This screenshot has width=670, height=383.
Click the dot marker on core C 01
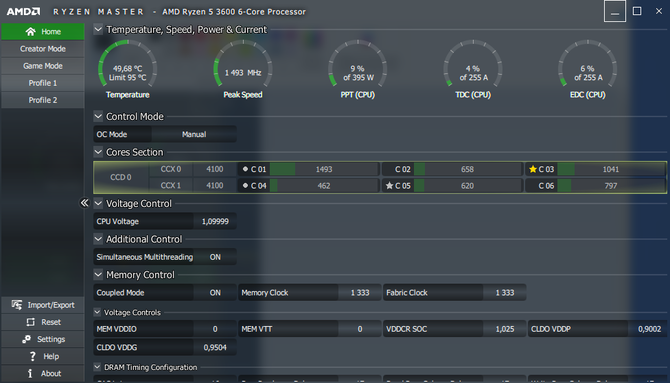point(245,169)
